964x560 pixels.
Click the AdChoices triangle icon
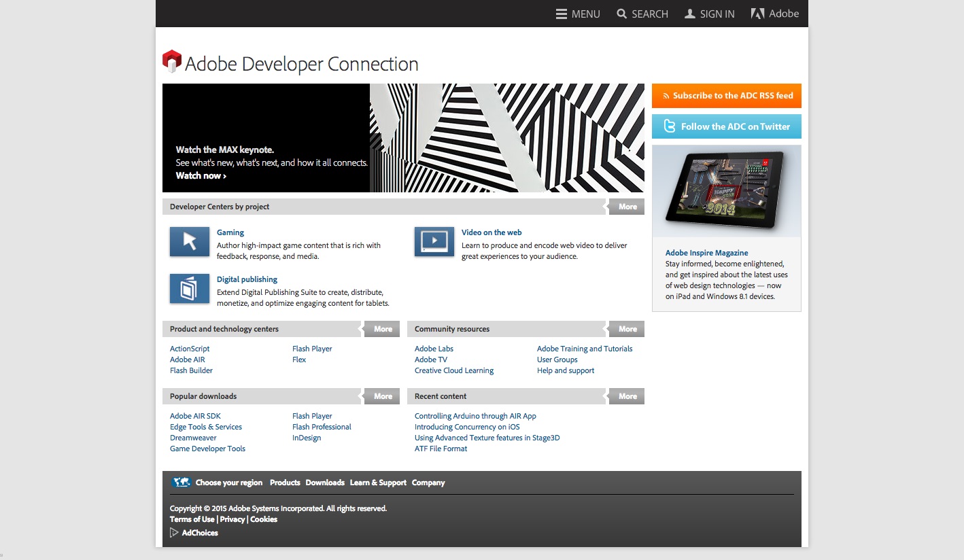point(174,533)
